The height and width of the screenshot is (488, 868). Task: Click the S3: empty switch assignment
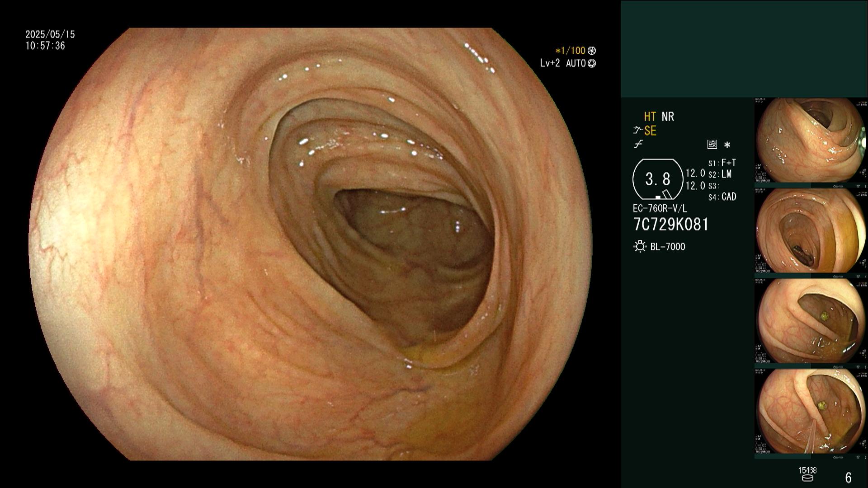[x=713, y=186]
